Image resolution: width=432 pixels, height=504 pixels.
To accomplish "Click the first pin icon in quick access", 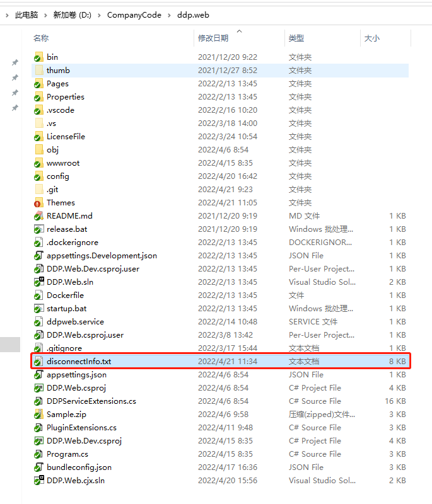I will [15, 62].
